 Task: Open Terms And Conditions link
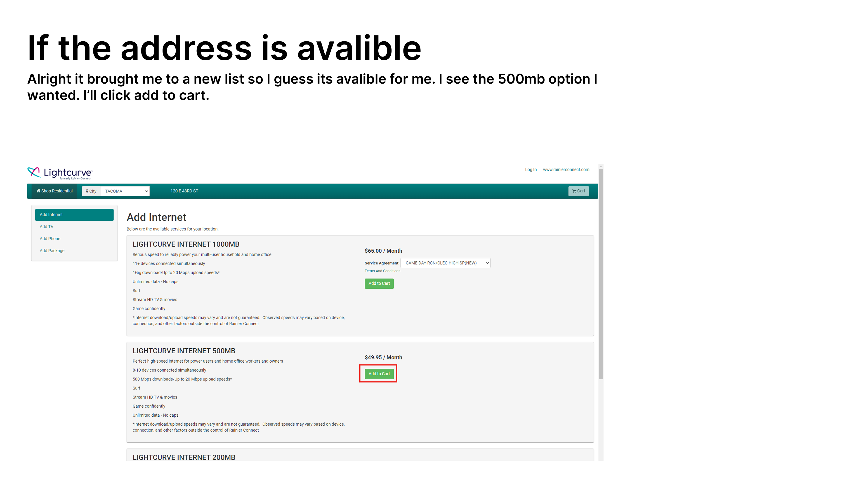(x=382, y=271)
